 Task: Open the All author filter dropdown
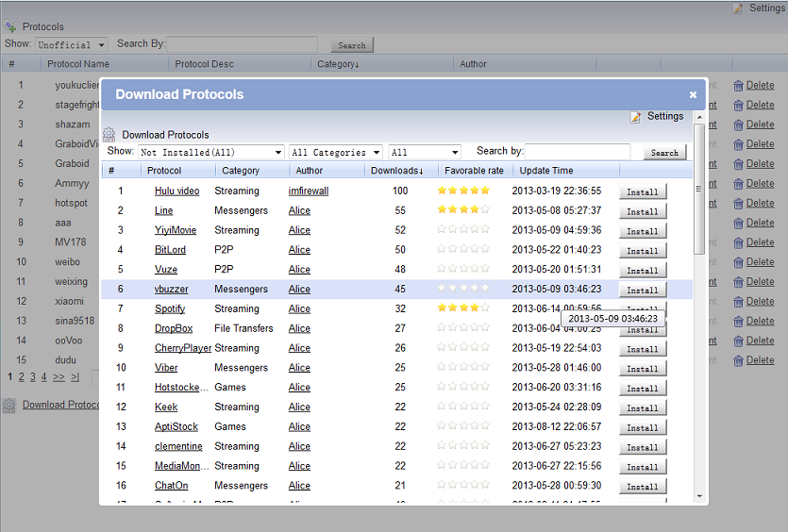tap(424, 152)
